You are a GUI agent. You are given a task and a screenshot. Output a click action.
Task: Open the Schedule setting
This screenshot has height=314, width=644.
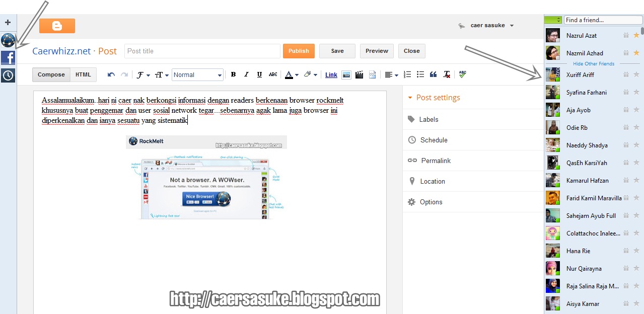point(473,140)
